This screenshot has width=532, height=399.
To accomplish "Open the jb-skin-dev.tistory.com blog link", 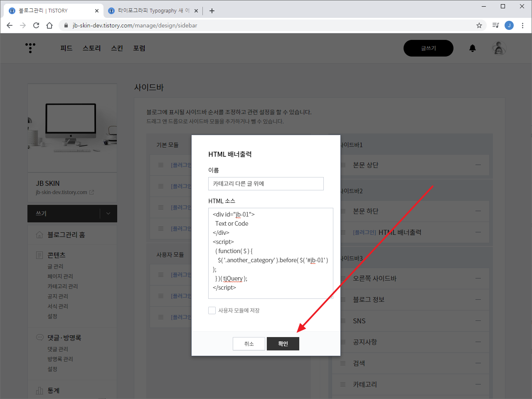I will point(62,192).
